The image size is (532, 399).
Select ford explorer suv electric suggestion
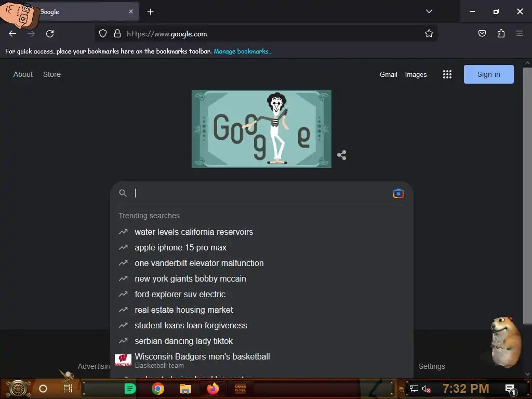tap(261, 295)
